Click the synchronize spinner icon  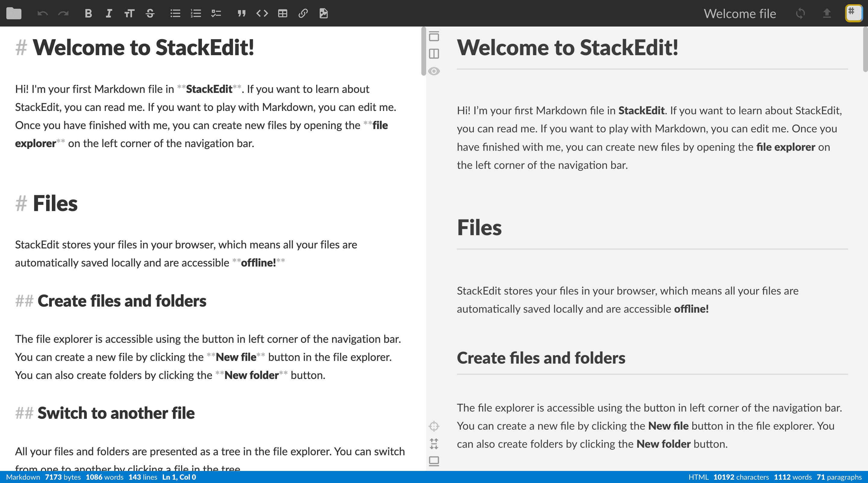[x=800, y=14]
